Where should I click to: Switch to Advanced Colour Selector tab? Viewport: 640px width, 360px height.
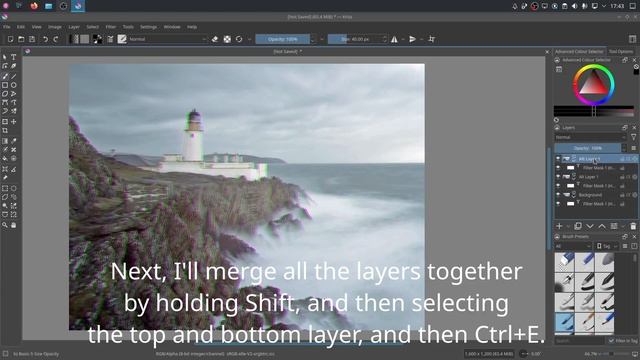[579, 52]
